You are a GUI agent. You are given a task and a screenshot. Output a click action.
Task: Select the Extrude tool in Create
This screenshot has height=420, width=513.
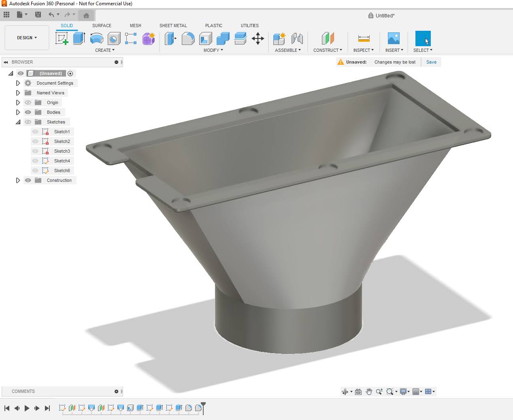pyautogui.click(x=79, y=38)
